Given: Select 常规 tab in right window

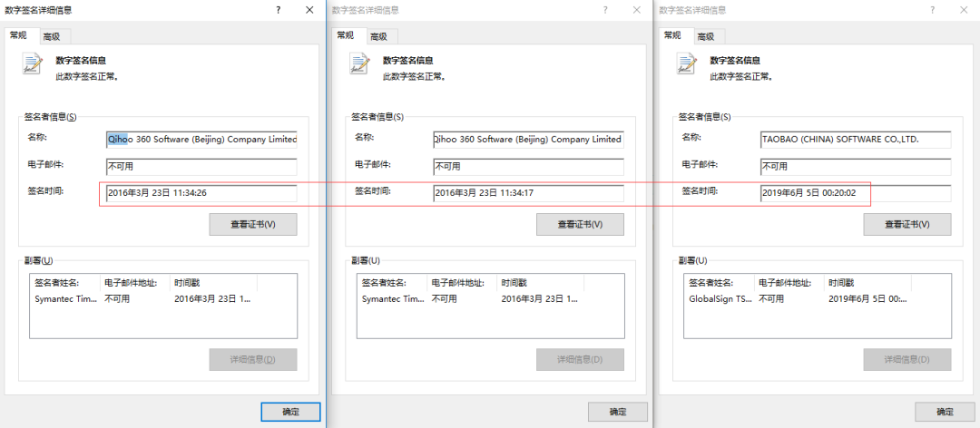Looking at the screenshot, I should 677,35.
